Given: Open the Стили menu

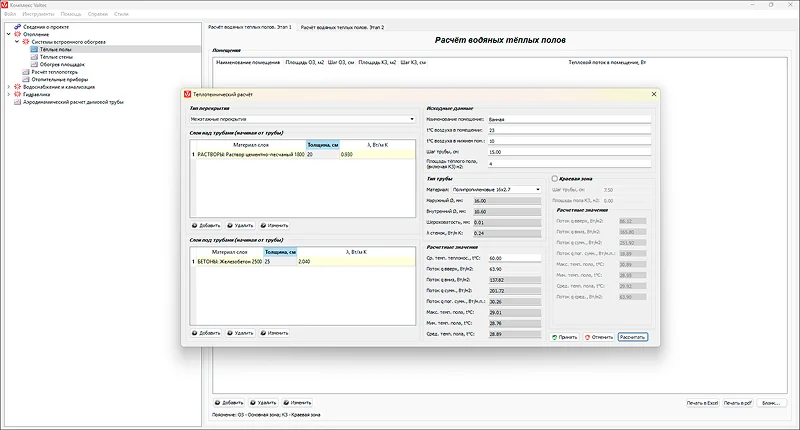Looking at the screenshot, I should 121,14.
